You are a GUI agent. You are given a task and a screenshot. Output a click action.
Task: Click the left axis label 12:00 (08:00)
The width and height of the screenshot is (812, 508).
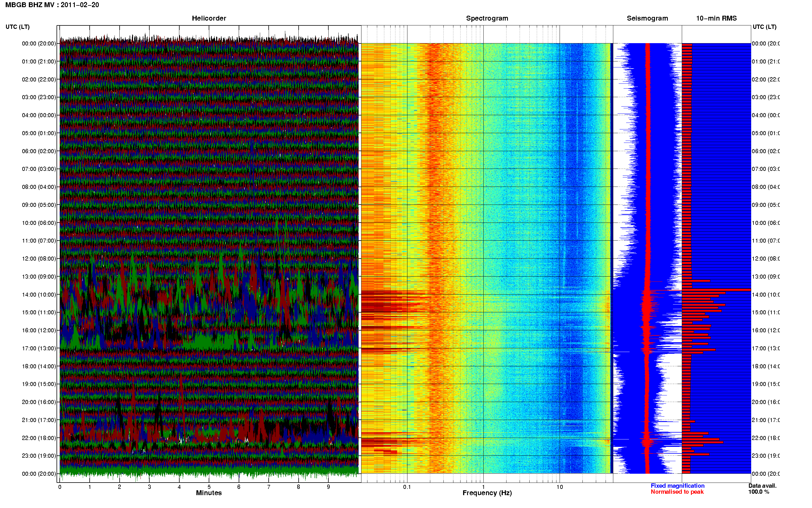click(39, 259)
